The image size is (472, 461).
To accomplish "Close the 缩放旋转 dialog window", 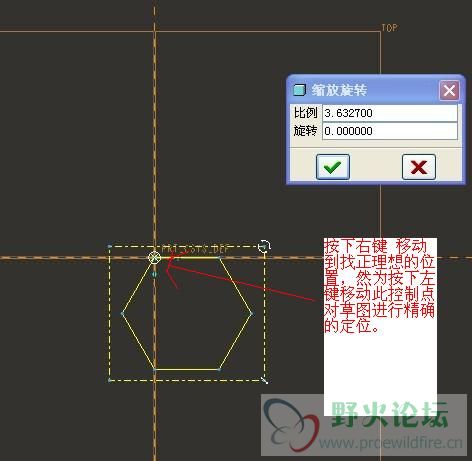I will point(449,90).
